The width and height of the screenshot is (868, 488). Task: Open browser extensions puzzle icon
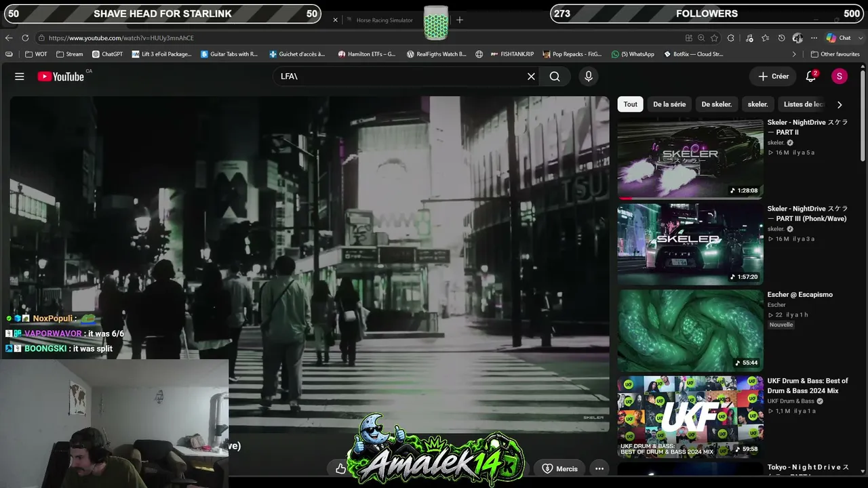point(731,38)
